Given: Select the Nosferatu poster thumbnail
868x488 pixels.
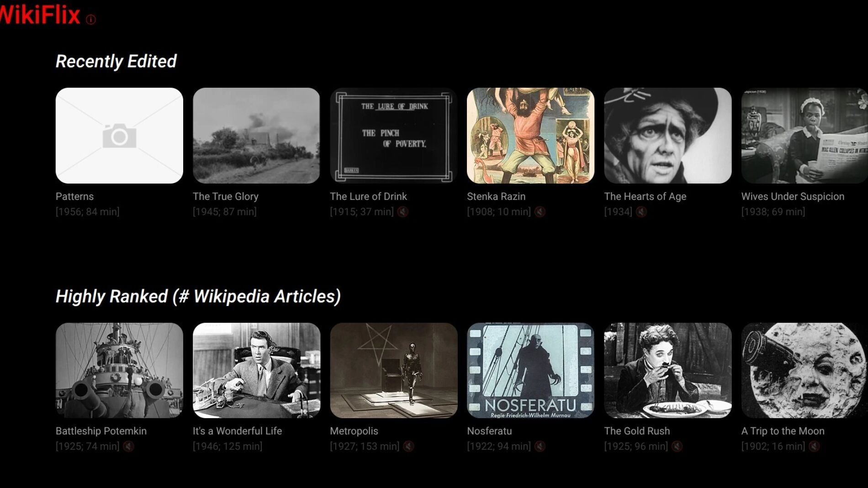Looking at the screenshot, I should pyautogui.click(x=530, y=370).
